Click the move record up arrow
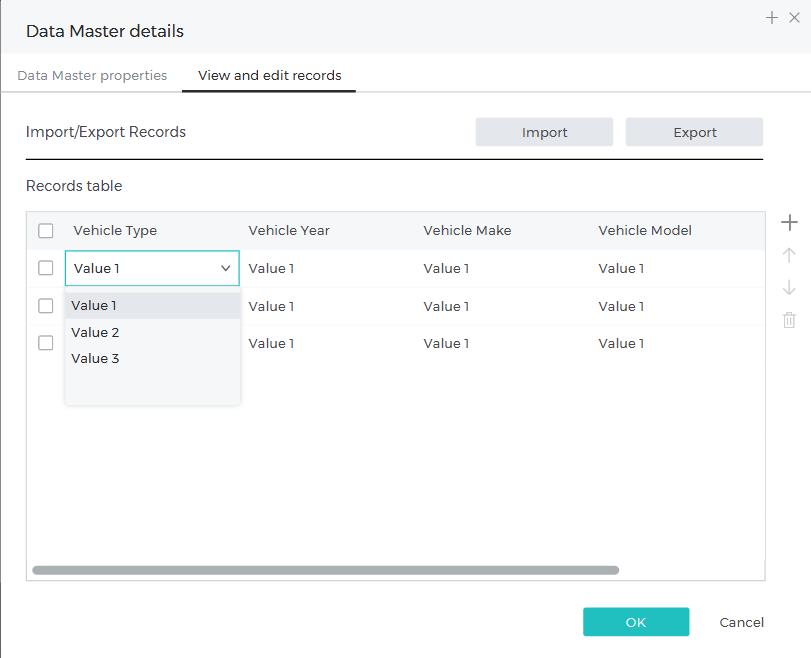The height and width of the screenshot is (658, 811). [x=789, y=255]
